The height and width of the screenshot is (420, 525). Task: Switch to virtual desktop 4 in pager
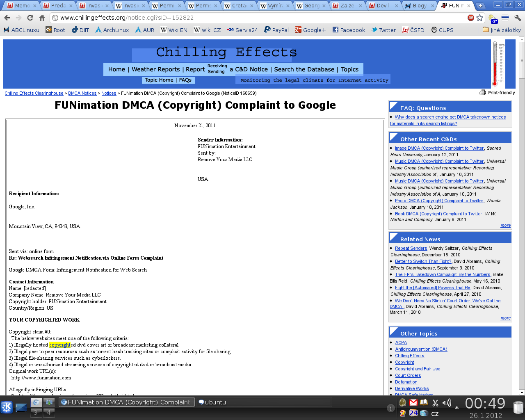[x=48, y=412]
